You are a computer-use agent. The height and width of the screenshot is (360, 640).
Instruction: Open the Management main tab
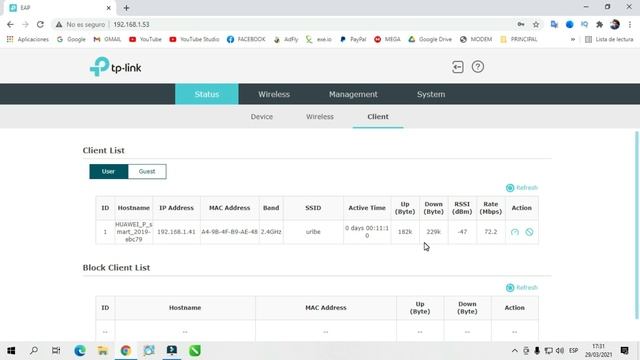353,94
